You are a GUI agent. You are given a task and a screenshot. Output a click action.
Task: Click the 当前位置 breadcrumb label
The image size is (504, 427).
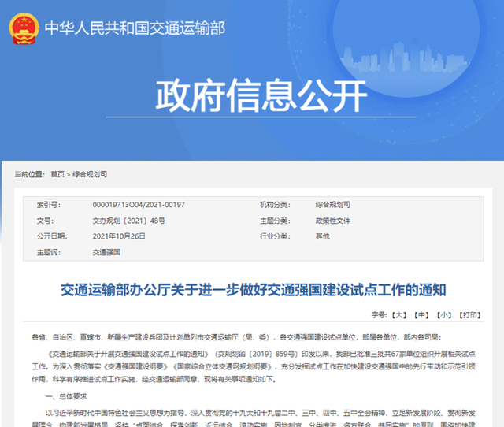30,174
